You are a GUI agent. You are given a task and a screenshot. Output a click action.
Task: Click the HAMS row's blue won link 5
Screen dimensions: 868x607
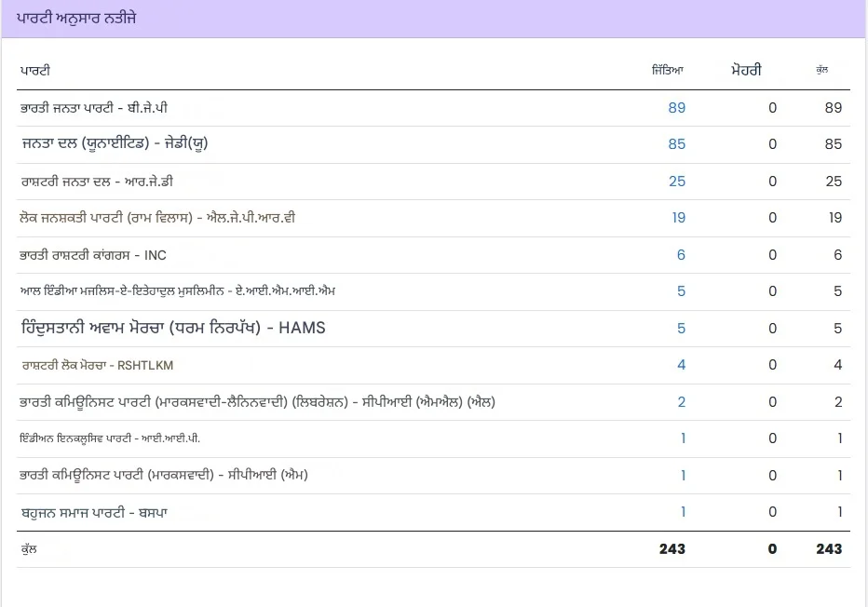[681, 328]
